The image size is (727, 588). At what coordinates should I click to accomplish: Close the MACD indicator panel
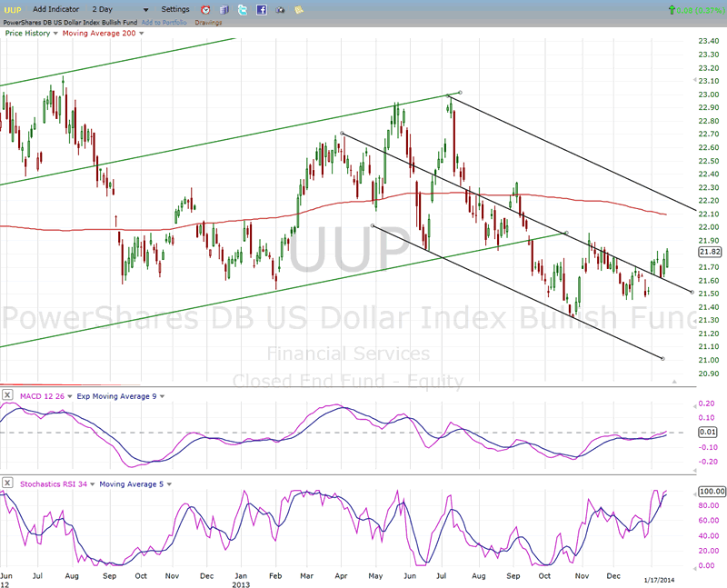(8, 395)
